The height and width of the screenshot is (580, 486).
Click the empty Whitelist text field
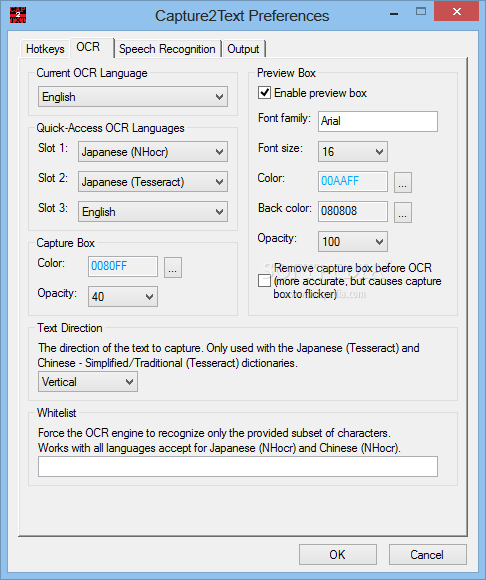point(238,466)
